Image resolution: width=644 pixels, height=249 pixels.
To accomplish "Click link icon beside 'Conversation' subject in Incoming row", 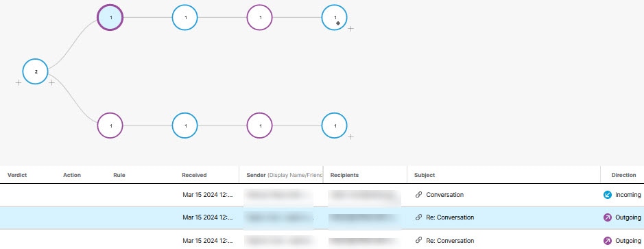I will tap(418, 195).
